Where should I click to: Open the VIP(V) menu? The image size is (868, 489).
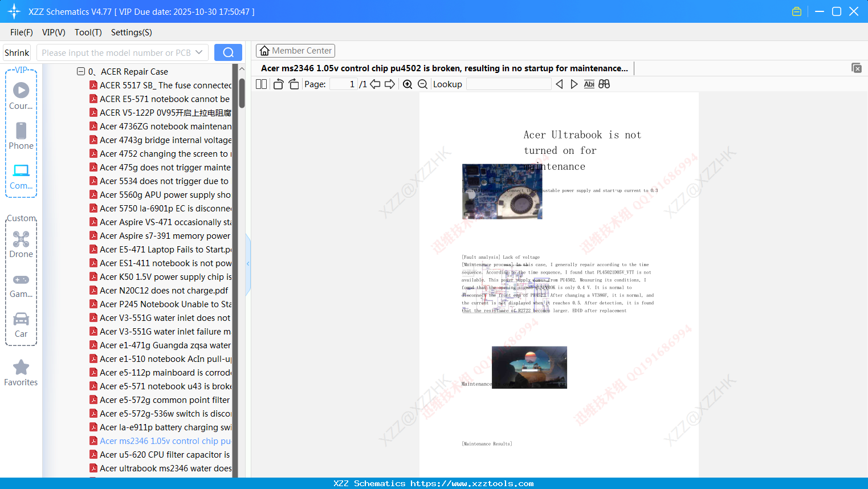tap(54, 32)
